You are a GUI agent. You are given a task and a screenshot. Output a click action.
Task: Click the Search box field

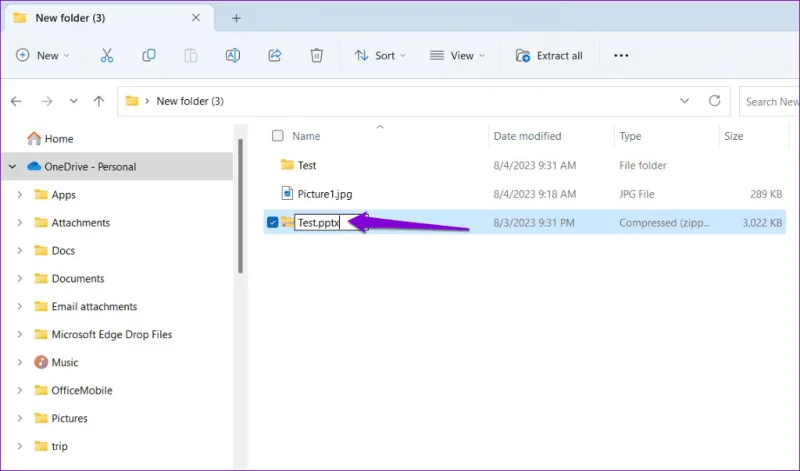click(x=769, y=102)
